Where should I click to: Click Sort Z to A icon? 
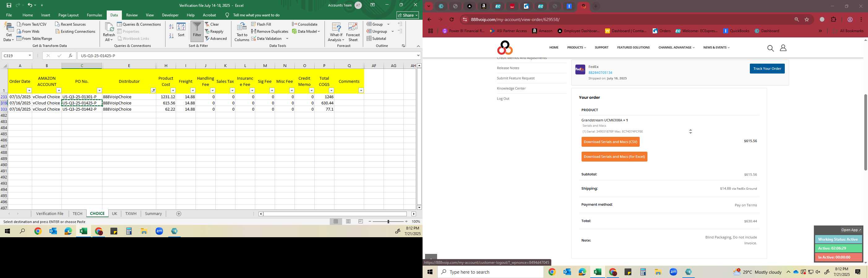pos(171,36)
